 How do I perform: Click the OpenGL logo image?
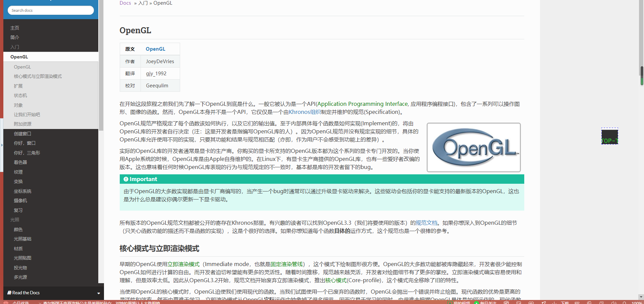point(474,147)
